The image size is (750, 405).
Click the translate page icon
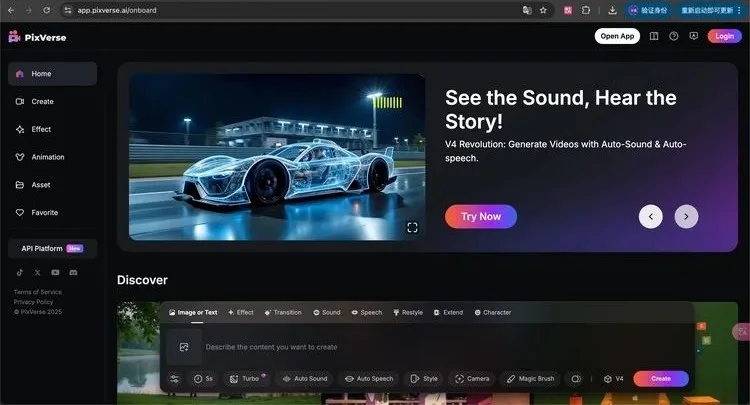[x=527, y=10]
